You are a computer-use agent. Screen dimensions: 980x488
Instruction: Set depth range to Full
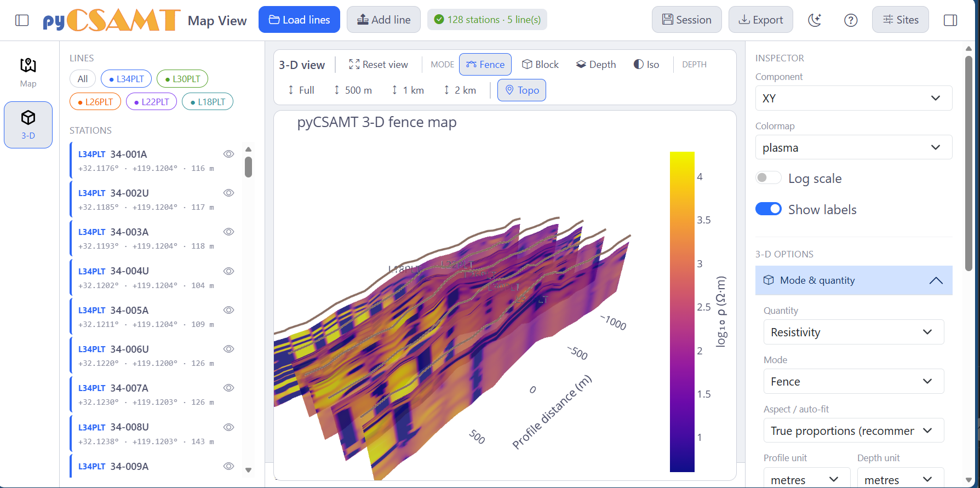[x=301, y=90]
